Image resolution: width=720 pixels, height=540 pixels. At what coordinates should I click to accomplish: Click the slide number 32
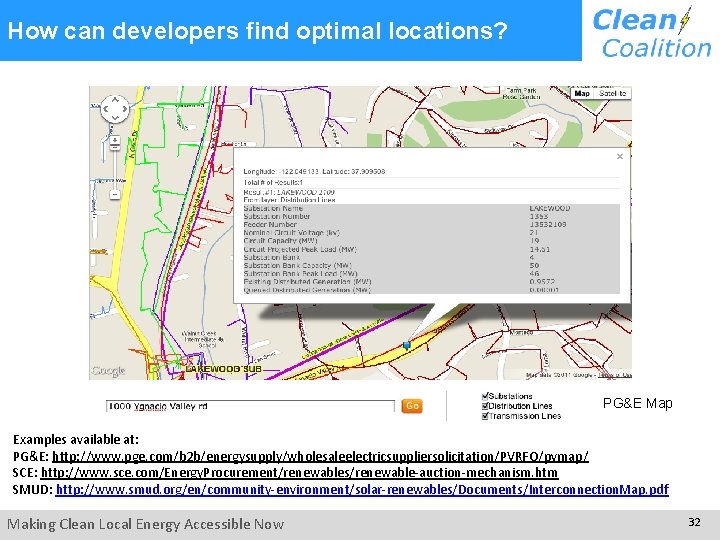click(x=694, y=522)
